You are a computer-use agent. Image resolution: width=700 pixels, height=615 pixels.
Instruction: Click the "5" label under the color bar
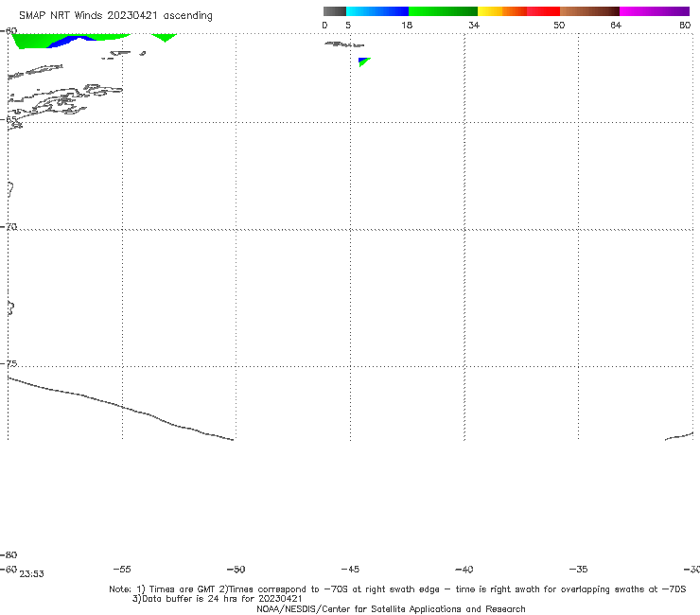pyautogui.click(x=348, y=25)
